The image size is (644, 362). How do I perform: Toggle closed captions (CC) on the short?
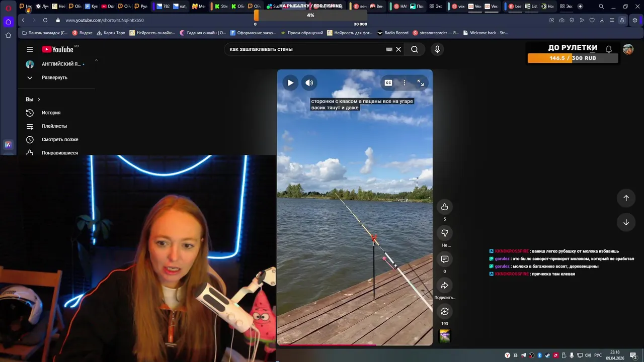[x=388, y=83]
